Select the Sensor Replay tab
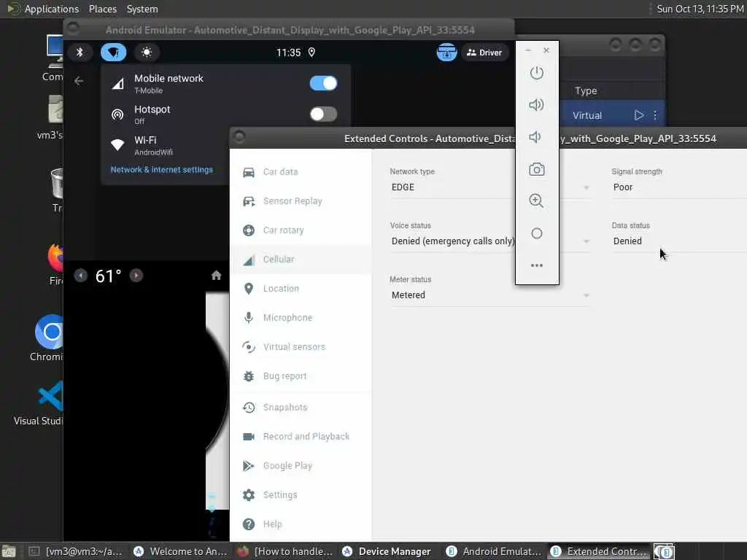This screenshot has height=560, width=747. pyautogui.click(x=301, y=201)
